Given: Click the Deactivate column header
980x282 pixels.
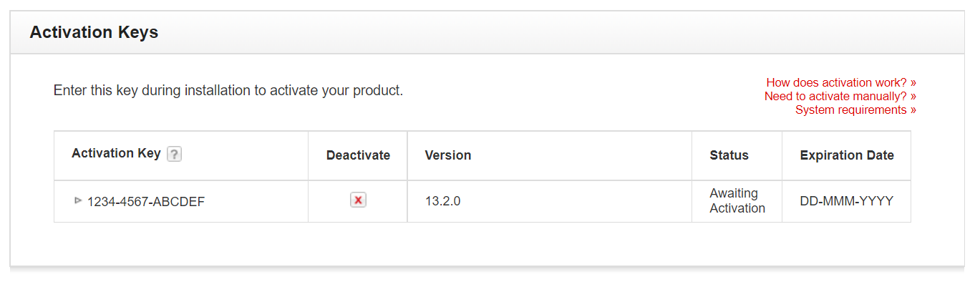Looking at the screenshot, I should pyautogui.click(x=358, y=155).
